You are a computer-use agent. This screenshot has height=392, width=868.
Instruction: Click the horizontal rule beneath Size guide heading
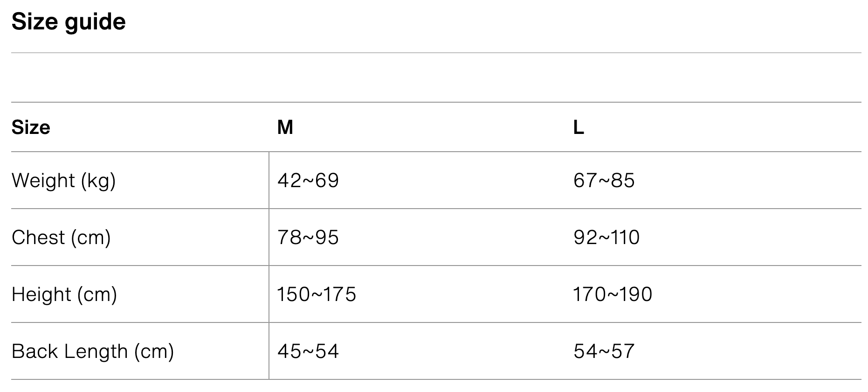(x=436, y=53)
